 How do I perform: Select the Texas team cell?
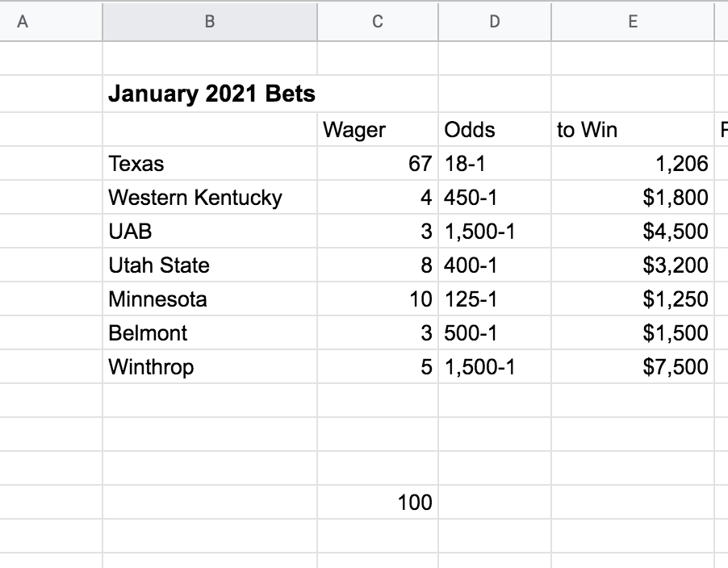[210, 164]
